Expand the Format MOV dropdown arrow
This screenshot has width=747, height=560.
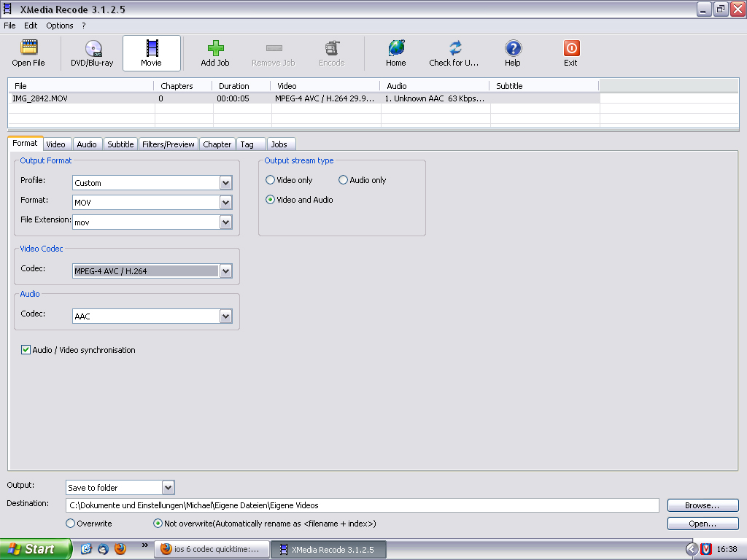(x=226, y=203)
